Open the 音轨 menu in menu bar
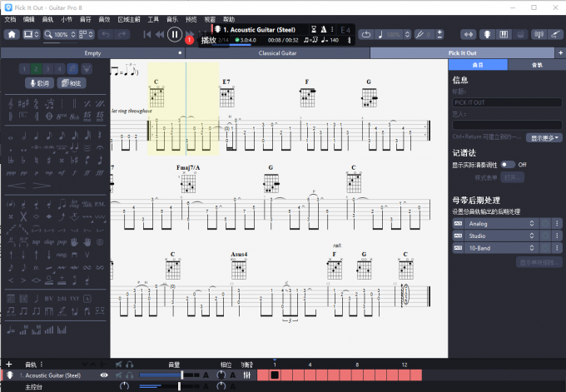 (47, 18)
